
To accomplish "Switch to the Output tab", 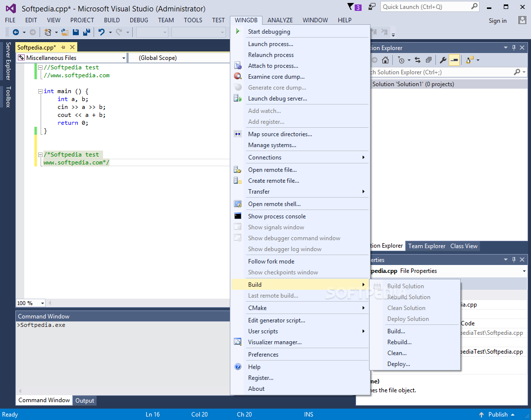I will (85, 401).
